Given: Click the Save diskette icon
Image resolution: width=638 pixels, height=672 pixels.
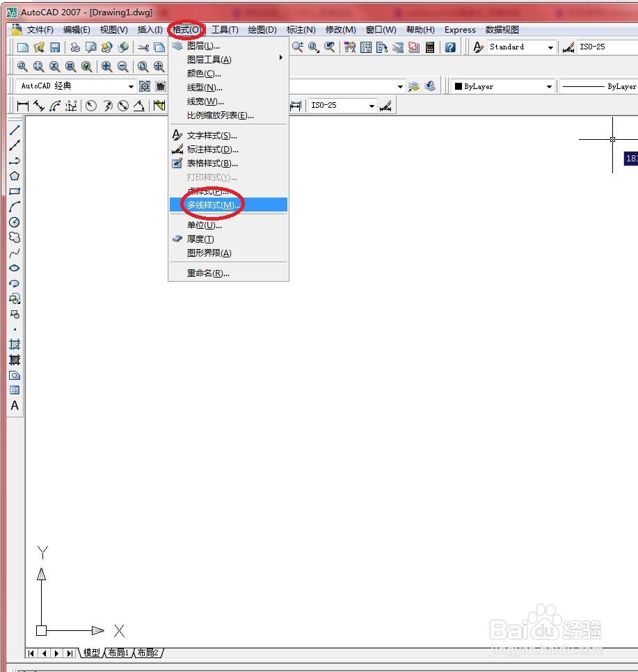Looking at the screenshot, I should click(x=55, y=47).
